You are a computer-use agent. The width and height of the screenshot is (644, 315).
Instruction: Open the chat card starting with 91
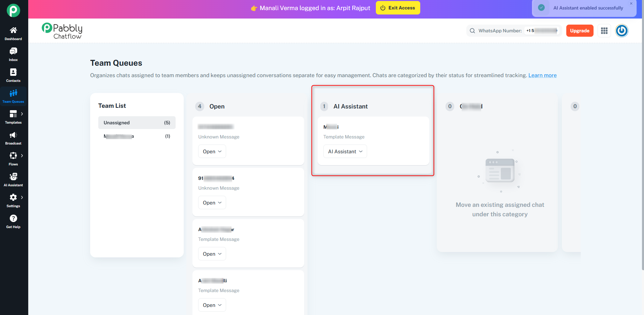pos(248,192)
